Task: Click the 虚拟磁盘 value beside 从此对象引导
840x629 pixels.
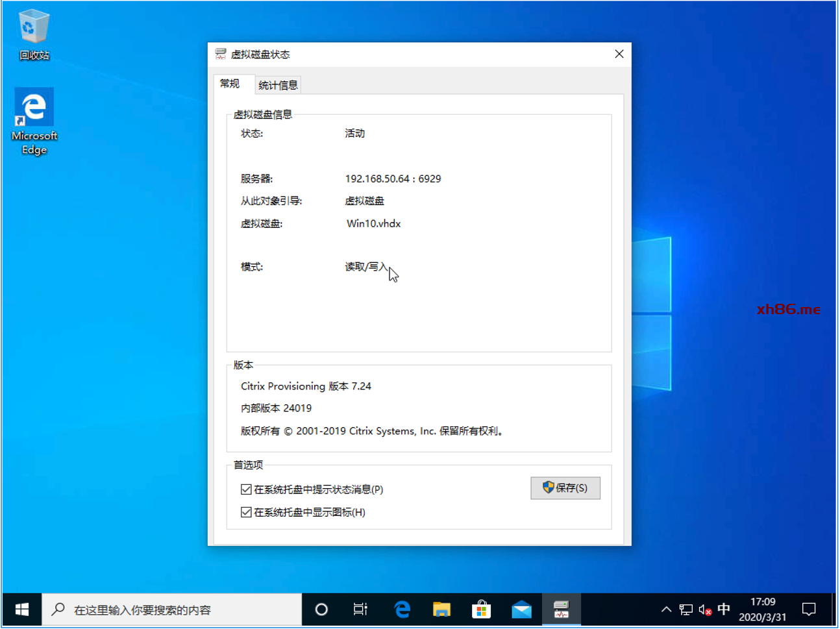Action: (x=364, y=201)
